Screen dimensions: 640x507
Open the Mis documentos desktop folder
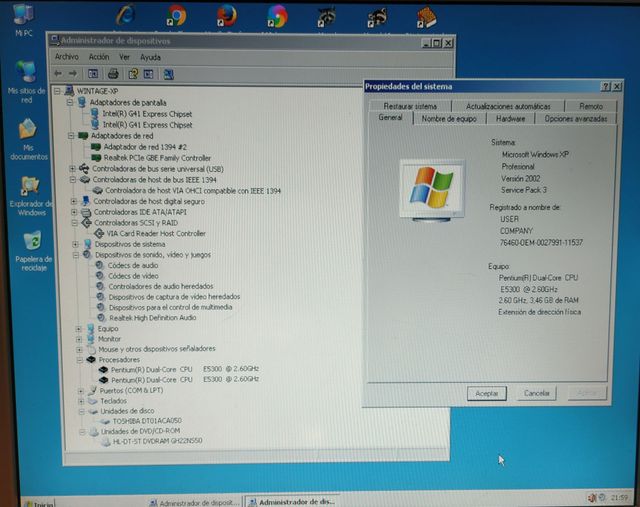pyautogui.click(x=29, y=140)
